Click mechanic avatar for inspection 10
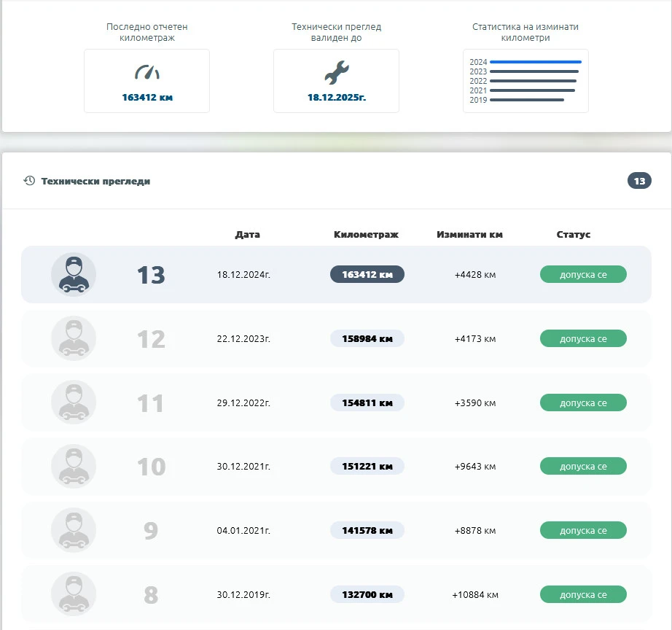672x630 pixels. [x=73, y=467]
